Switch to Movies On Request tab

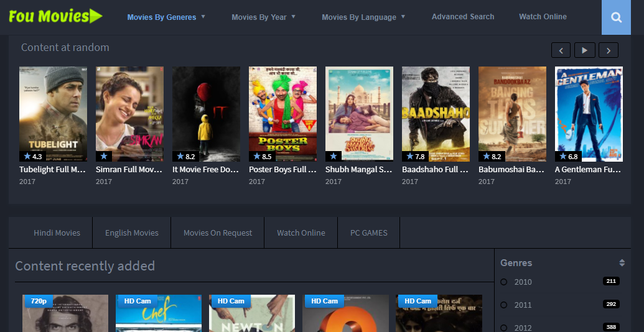[x=218, y=233]
